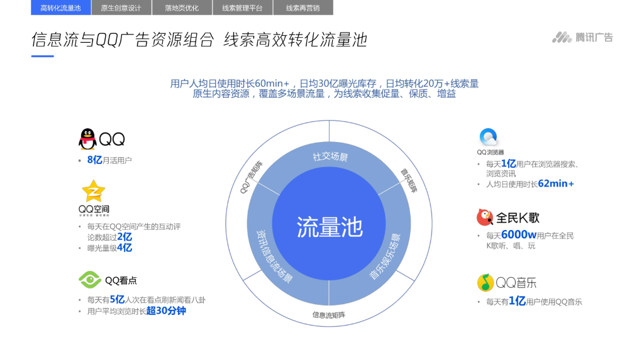Click the 信息流矩阵 outer ring label
The image size is (644, 362).
[x=328, y=315]
